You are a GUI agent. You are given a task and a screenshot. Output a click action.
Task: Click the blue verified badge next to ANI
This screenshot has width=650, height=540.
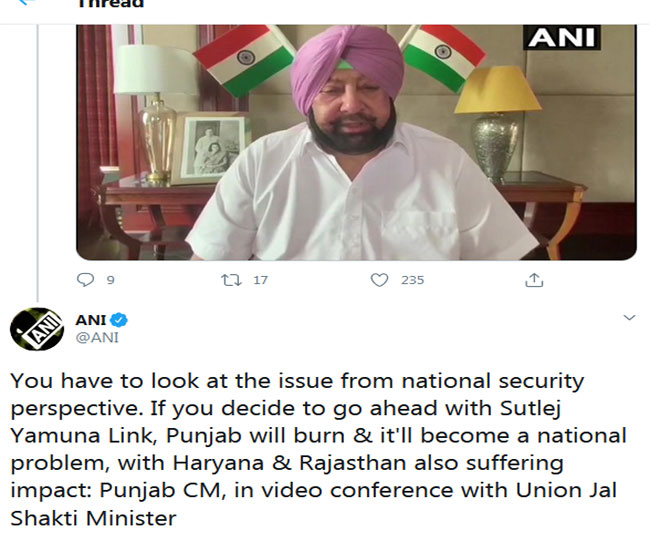coord(120,320)
